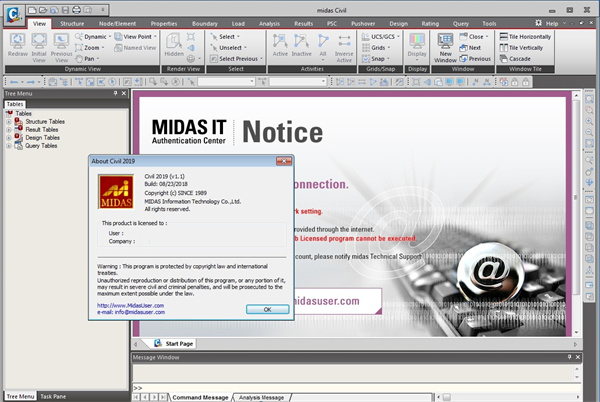The width and height of the screenshot is (600, 402).
Task: Click OK in About Civil 2019 dialog
Action: [x=267, y=309]
